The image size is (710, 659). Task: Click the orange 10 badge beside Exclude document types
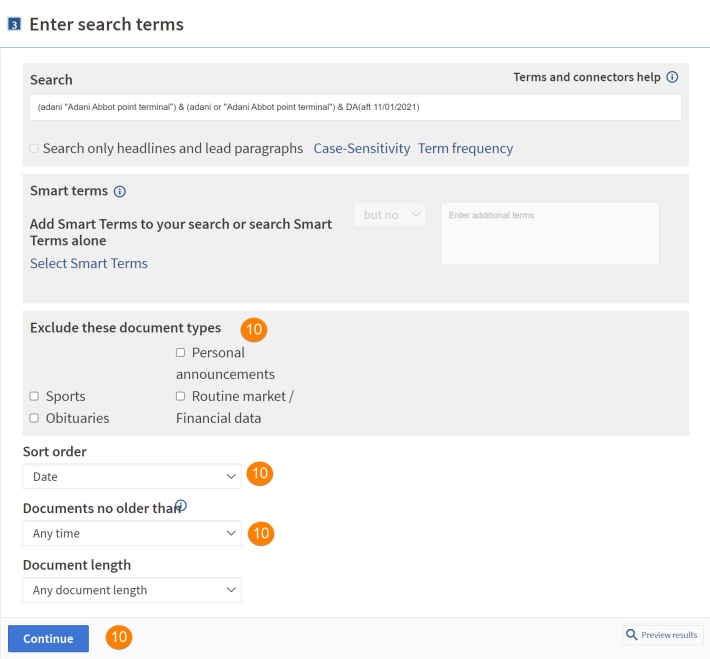pos(254,329)
